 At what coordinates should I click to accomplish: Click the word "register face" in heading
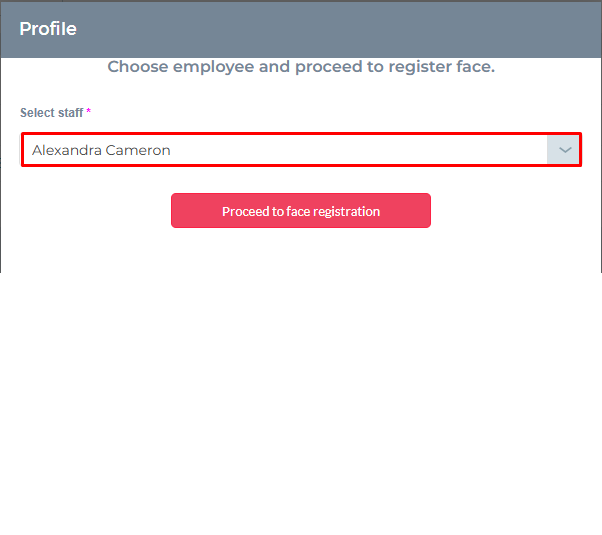[446, 67]
